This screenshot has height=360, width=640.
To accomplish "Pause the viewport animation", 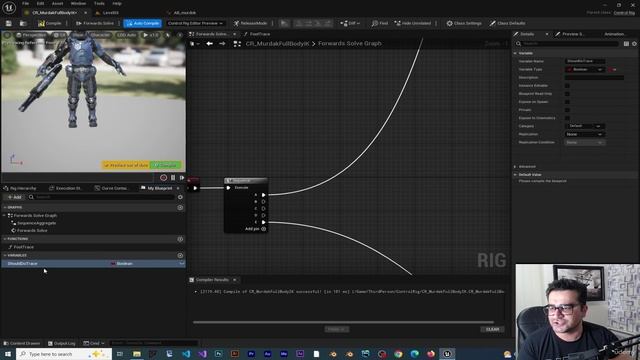I will [x=173, y=178].
